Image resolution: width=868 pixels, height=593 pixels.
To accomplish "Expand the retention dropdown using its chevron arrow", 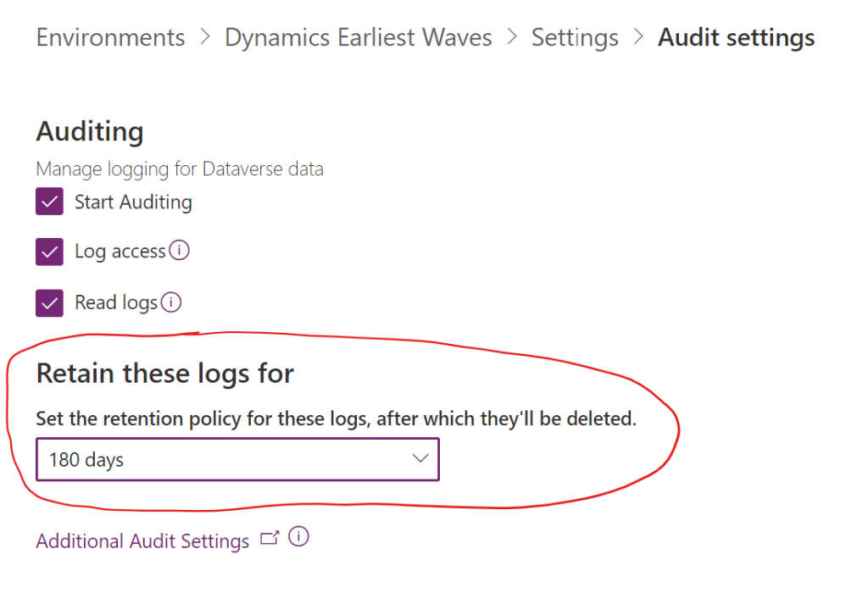I will [420, 458].
